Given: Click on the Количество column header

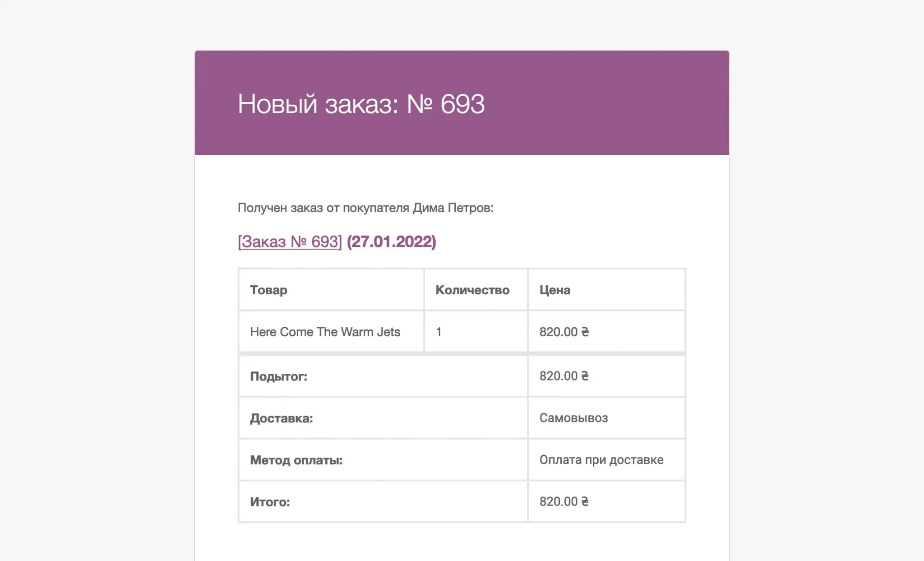Looking at the screenshot, I should (x=472, y=289).
